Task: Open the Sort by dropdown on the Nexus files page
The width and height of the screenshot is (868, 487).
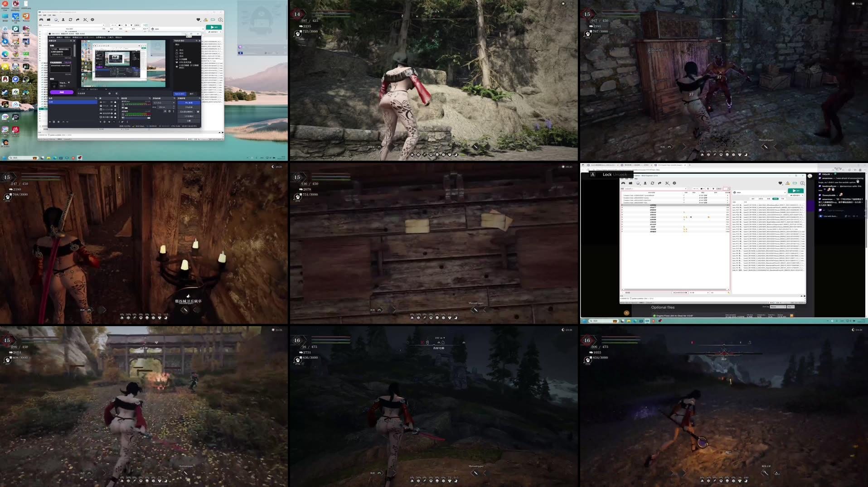Action: click(x=778, y=307)
